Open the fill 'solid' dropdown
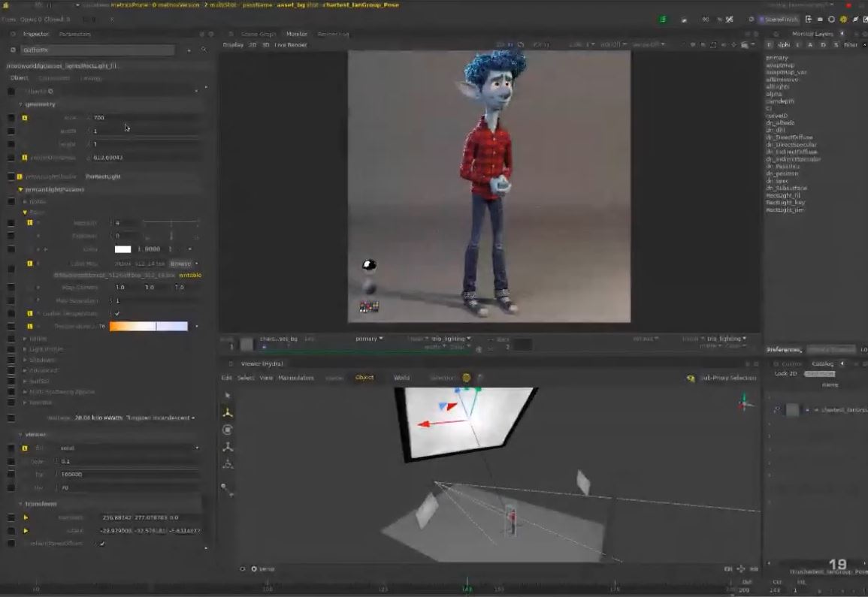 pyautogui.click(x=129, y=448)
